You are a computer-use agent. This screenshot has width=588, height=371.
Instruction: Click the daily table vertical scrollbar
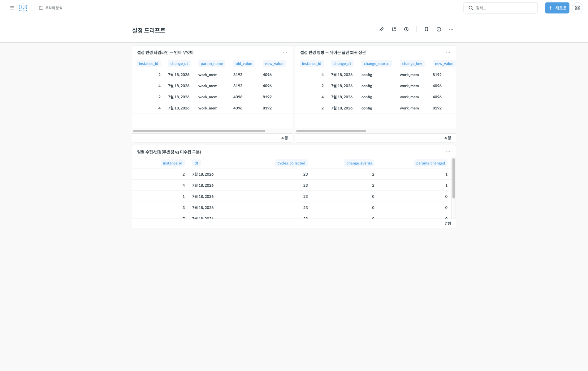[454, 178]
